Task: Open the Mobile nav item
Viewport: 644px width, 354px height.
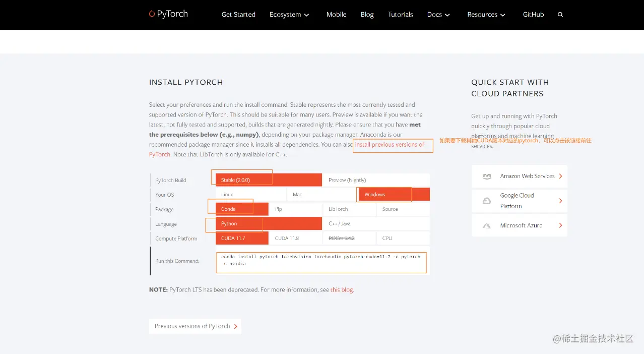Action: point(336,15)
